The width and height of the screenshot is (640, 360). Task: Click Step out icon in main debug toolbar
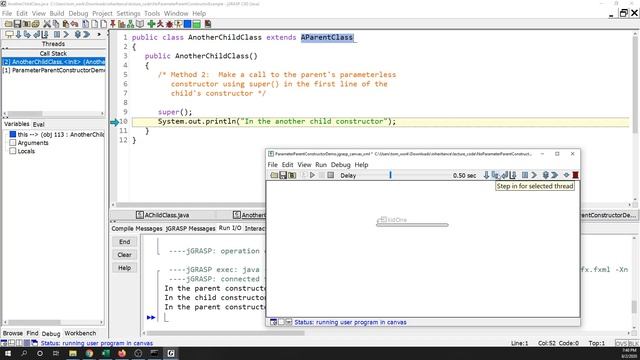[x=36, y=35]
